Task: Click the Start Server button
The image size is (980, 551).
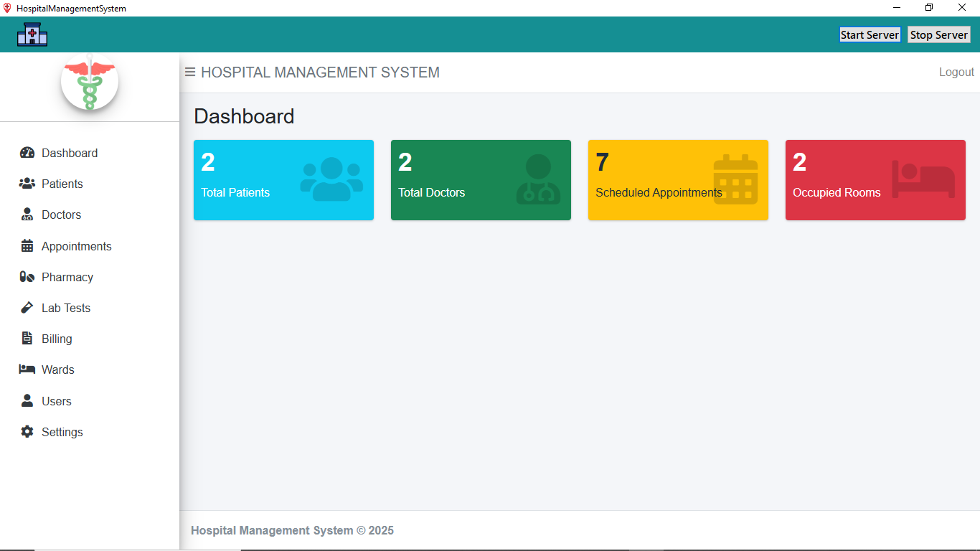Action: coord(870,34)
